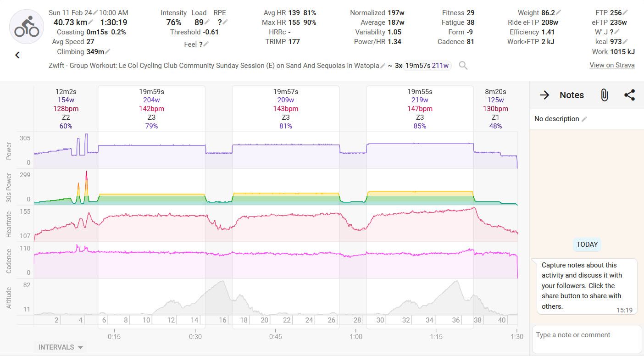Edit the FTP 256 pencil icon
644x356 pixels.
(626, 13)
